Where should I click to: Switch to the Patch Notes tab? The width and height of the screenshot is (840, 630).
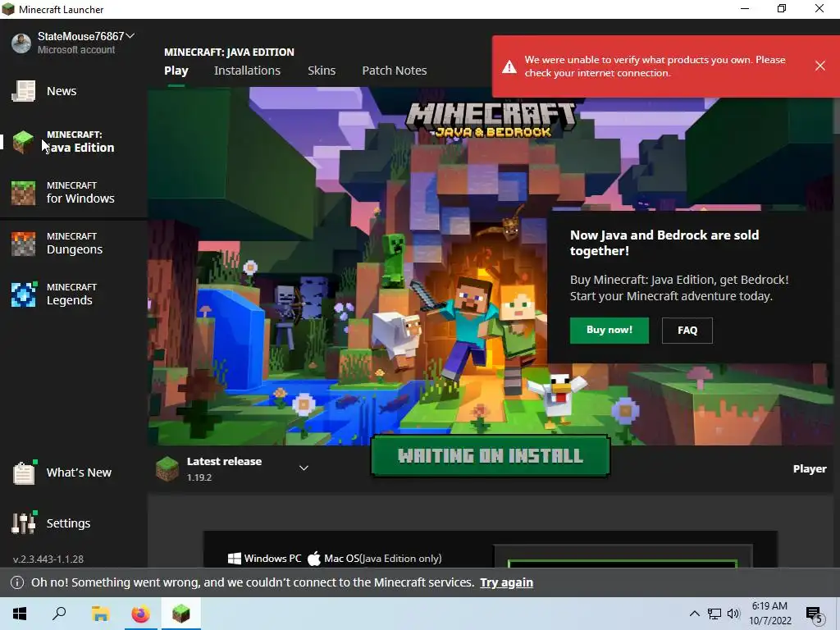(395, 71)
